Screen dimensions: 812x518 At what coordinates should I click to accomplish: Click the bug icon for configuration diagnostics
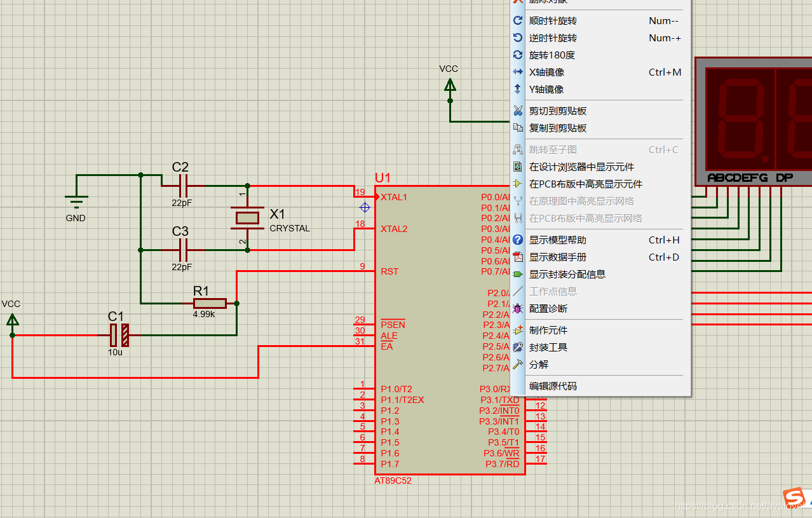tap(518, 309)
